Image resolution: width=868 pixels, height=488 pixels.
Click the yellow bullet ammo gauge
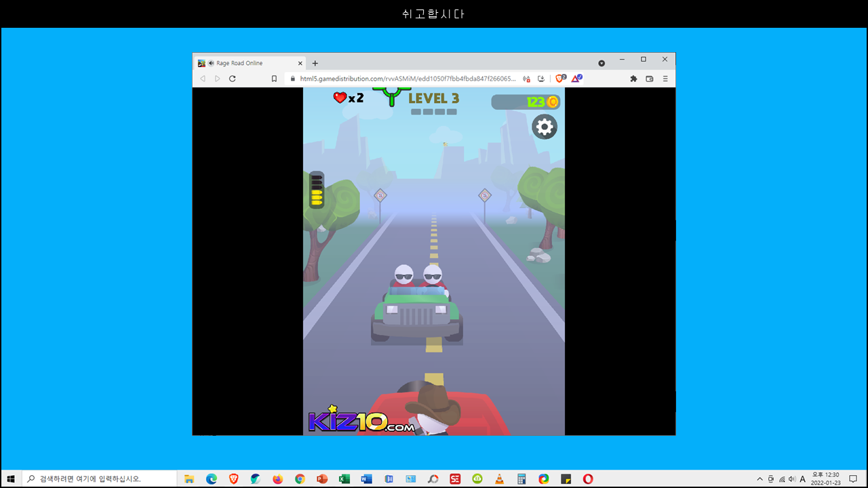pyautogui.click(x=317, y=190)
